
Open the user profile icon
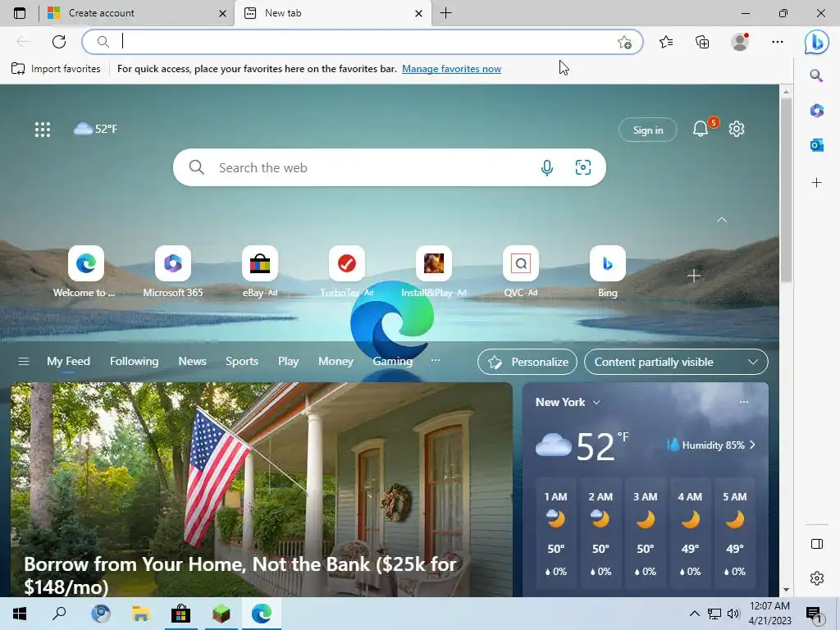click(740, 42)
